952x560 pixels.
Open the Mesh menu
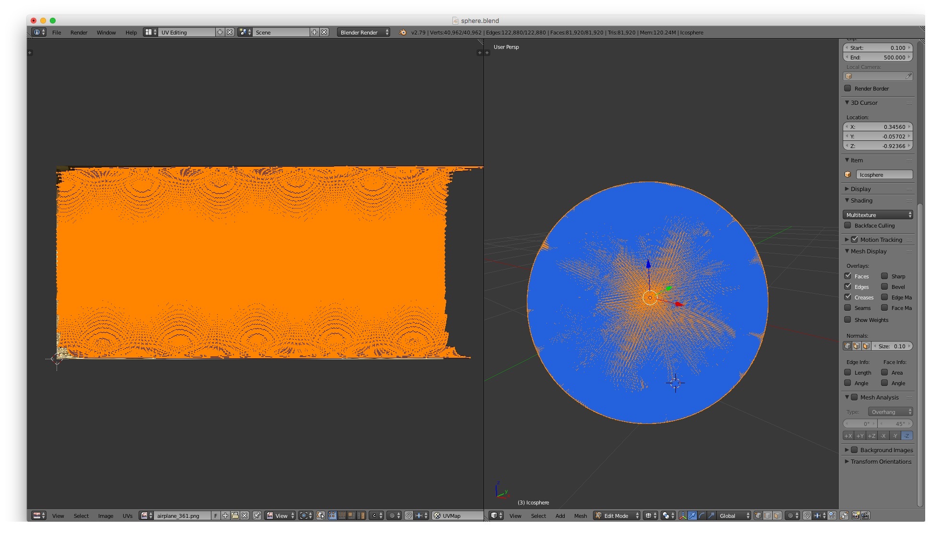pos(580,515)
